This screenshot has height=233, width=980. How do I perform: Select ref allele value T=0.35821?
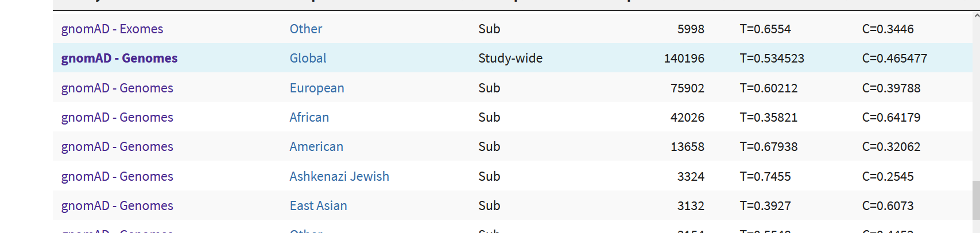tap(769, 117)
